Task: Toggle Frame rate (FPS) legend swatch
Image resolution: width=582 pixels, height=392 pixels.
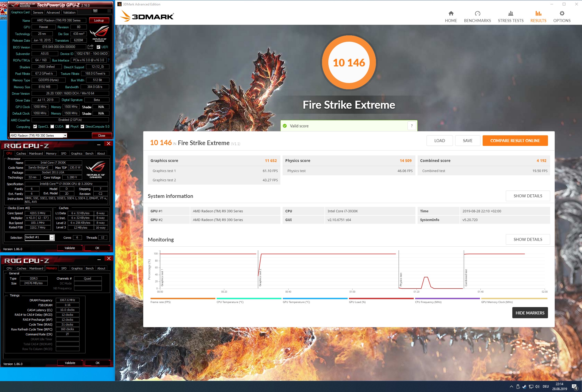Action: [x=183, y=298]
